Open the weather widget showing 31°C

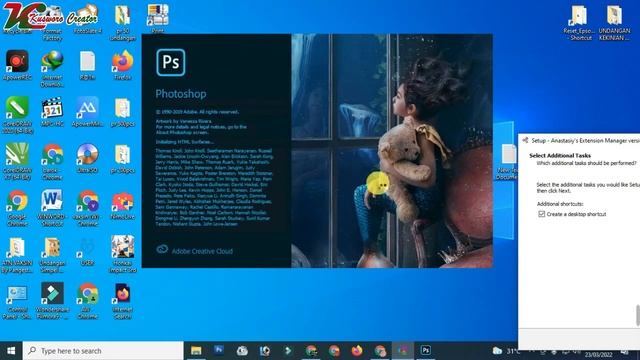pyautogui.click(x=506, y=351)
